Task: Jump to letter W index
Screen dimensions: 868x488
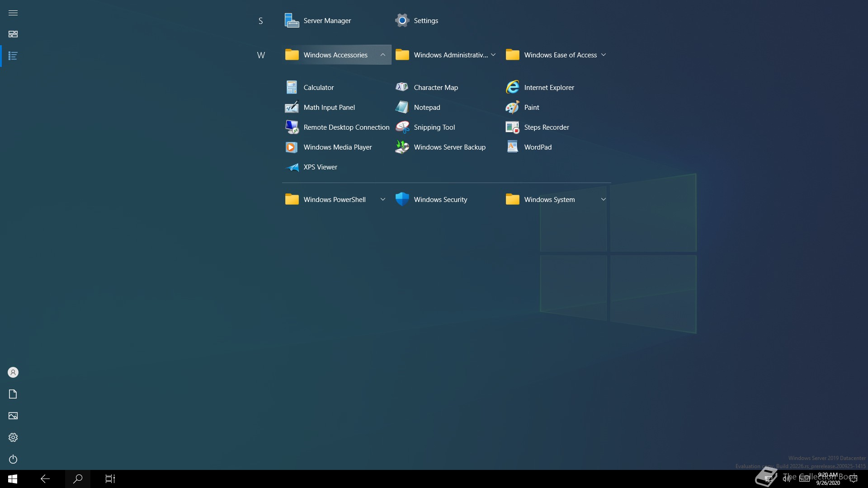Action: tap(261, 55)
